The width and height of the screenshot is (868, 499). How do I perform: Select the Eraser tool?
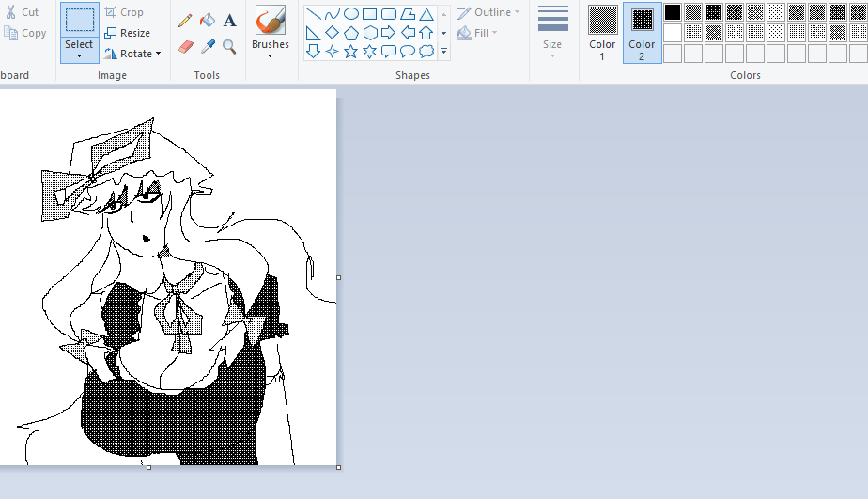tap(185, 47)
